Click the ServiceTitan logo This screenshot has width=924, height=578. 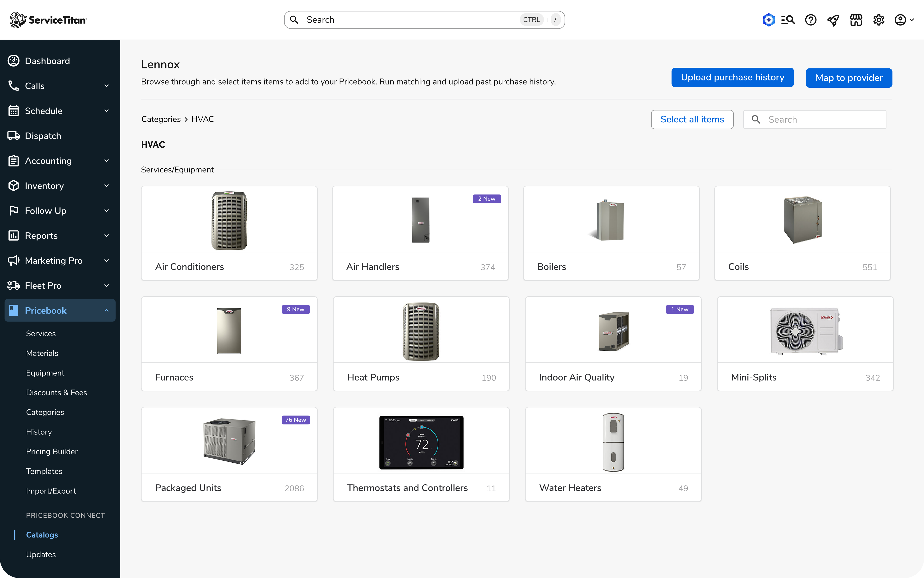tap(49, 20)
